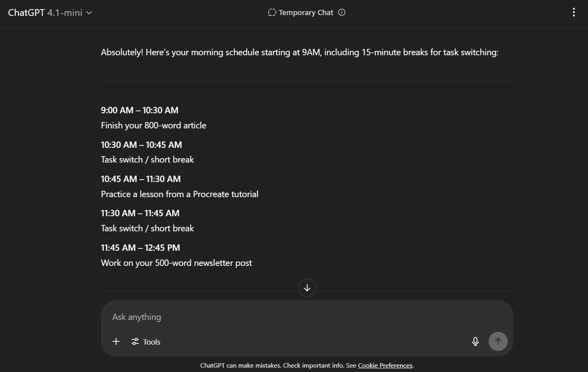This screenshot has height=372, width=588.
Task: Click the Procreate tutorial lesson line
Action: 179,194
